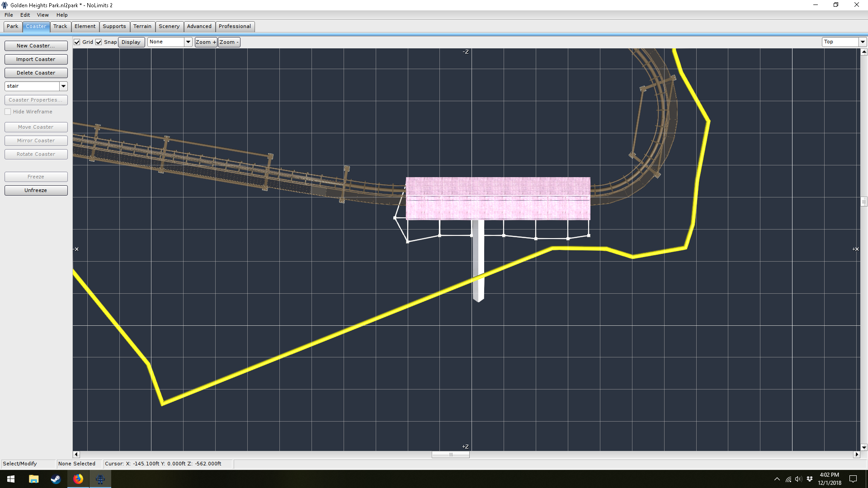Open File Explorer taskbar icon
The height and width of the screenshot is (488, 868).
pos(33,479)
